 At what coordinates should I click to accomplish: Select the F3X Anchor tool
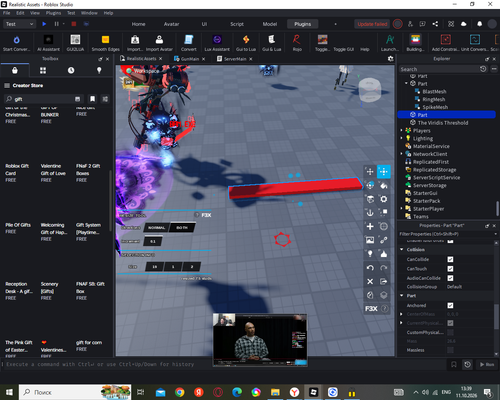370,213
